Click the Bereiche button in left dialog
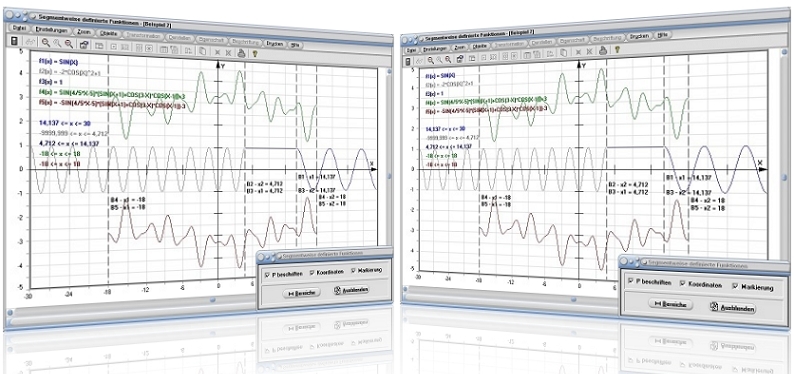 pos(301,293)
